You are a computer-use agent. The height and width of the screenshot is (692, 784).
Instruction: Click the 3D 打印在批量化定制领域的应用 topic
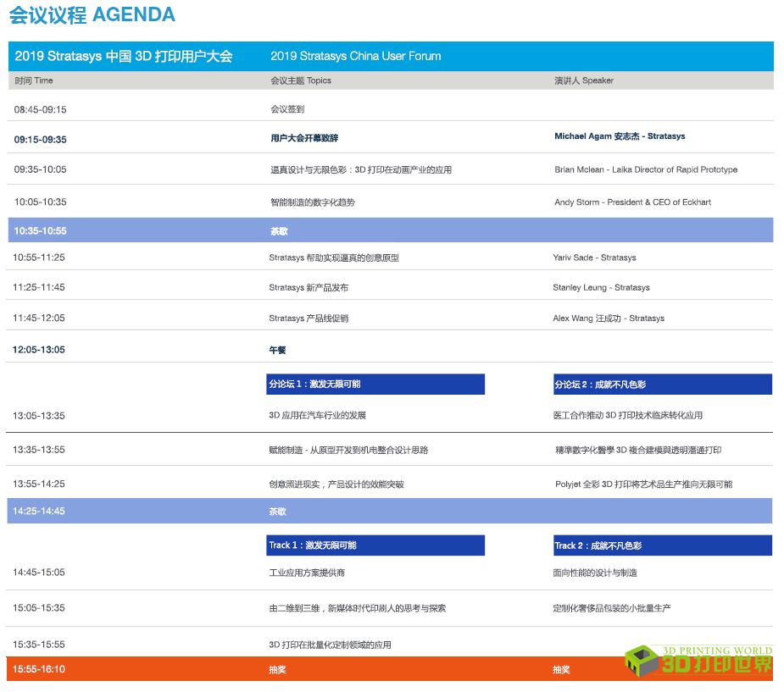point(330,645)
